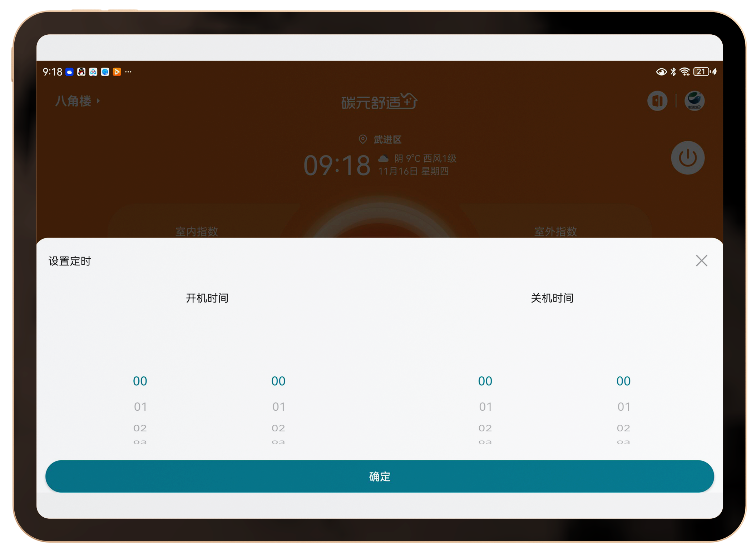This screenshot has height=557, width=756.
Task: Expand the 八角楼 location dropdown
Action: (78, 101)
